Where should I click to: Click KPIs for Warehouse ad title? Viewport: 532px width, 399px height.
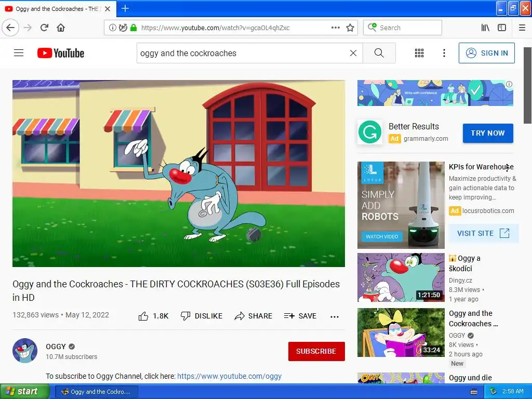point(481,167)
